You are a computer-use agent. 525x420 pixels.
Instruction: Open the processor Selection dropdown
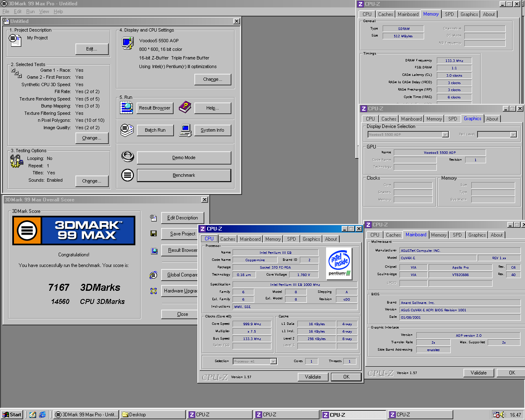(x=273, y=361)
